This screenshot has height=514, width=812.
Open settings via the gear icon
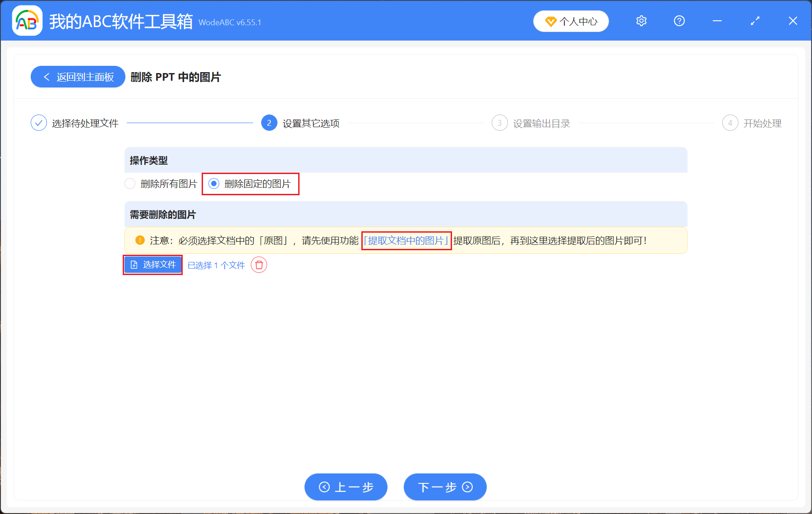click(641, 21)
